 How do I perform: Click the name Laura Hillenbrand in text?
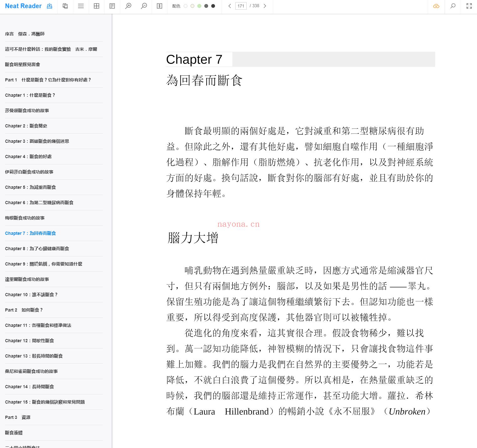coord(231,411)
